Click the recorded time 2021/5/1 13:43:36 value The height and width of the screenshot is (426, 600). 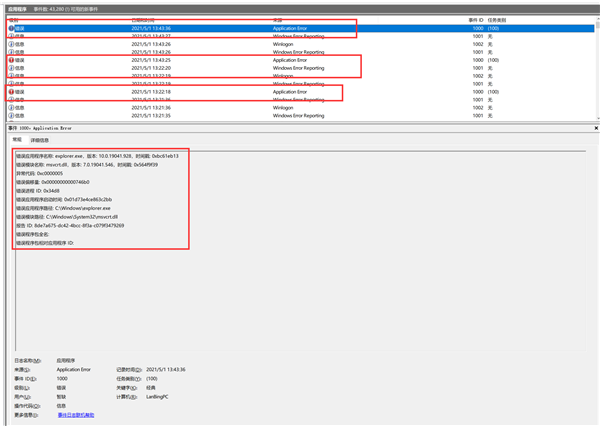point(166,370)
